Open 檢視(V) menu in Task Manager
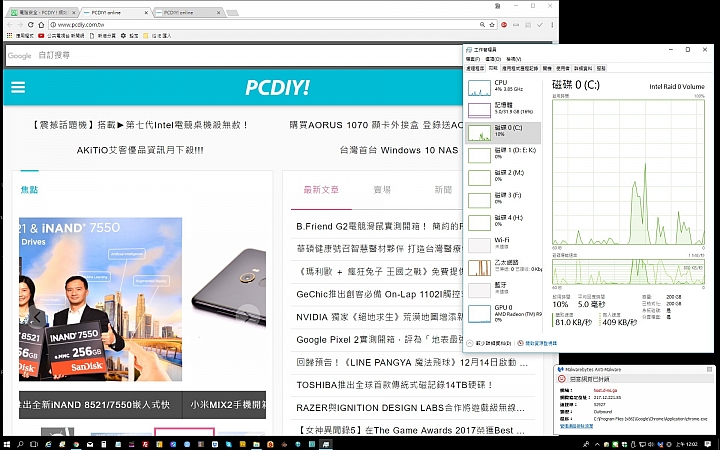720x450 pixels. pos(513,59)
